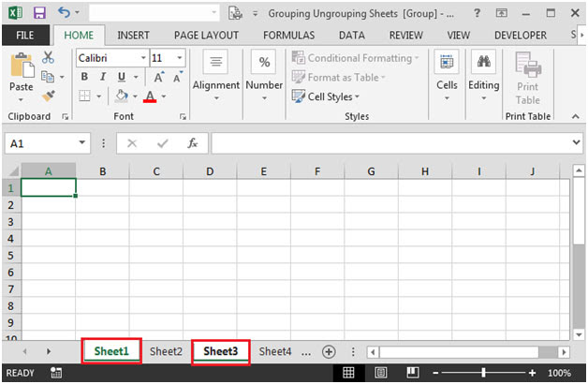The image size is (588, 384).
Task: Open the Number percent group icon
Action: coord(264,62)
